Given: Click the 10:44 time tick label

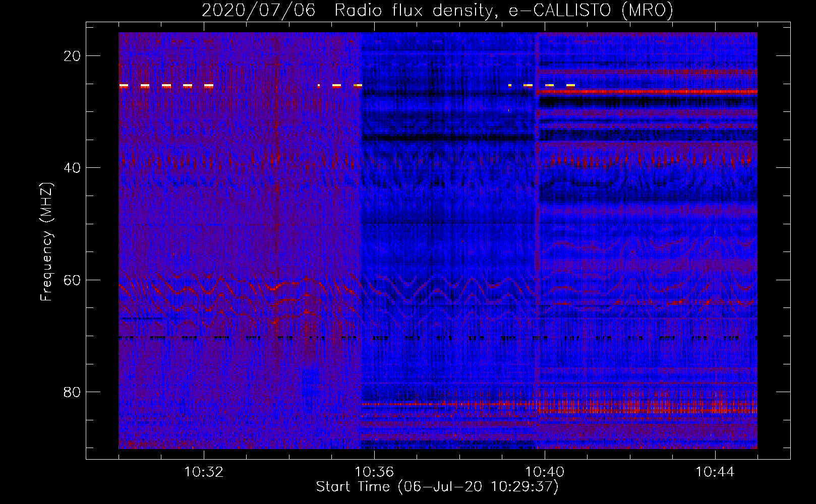Looking at the screenshot, I should tap(715, 472).
